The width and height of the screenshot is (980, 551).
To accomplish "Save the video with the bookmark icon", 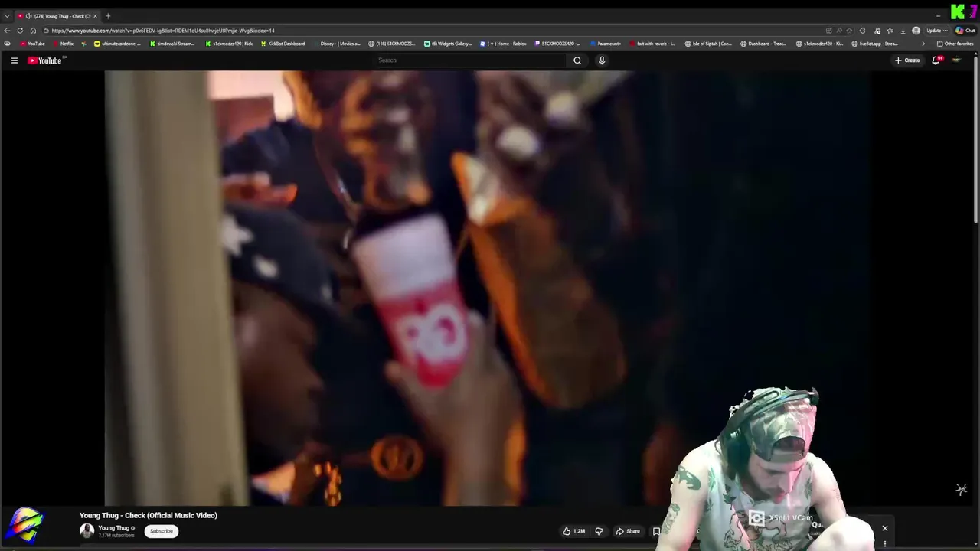I will (x=656, y=531).
